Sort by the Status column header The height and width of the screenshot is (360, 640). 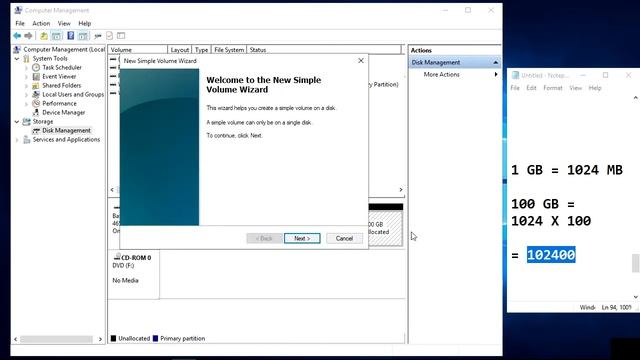(x=324, y=50)
